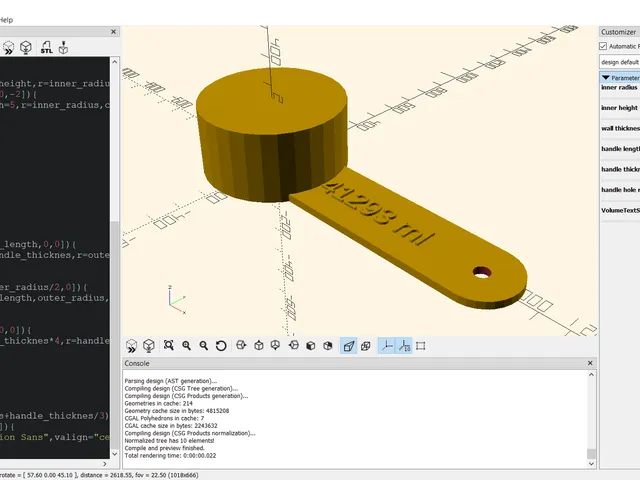Image resolution: width=640 pixels, height=480 pixels.
Task: Close the editor panel
Action: coord(113,31)
